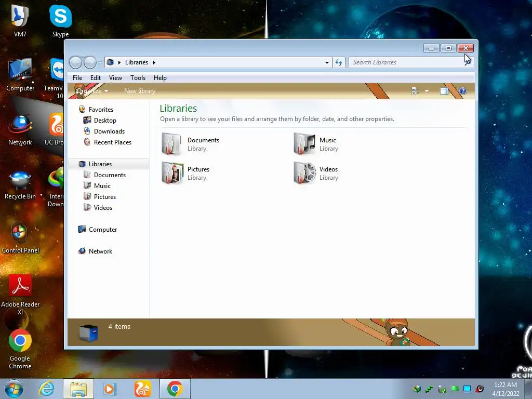Select Network in the navigation pane
Viewport: 532px width, 399px height.
[100, 251]
